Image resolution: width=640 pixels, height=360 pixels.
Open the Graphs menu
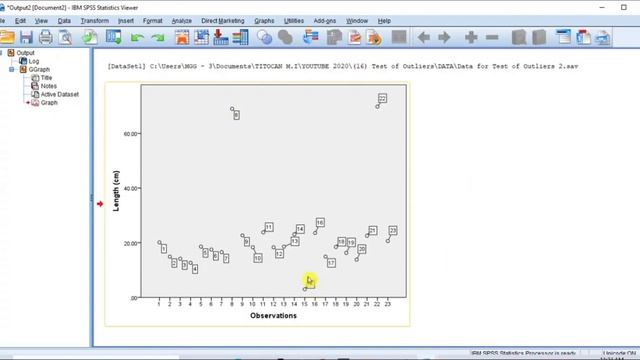click(264, 21)
